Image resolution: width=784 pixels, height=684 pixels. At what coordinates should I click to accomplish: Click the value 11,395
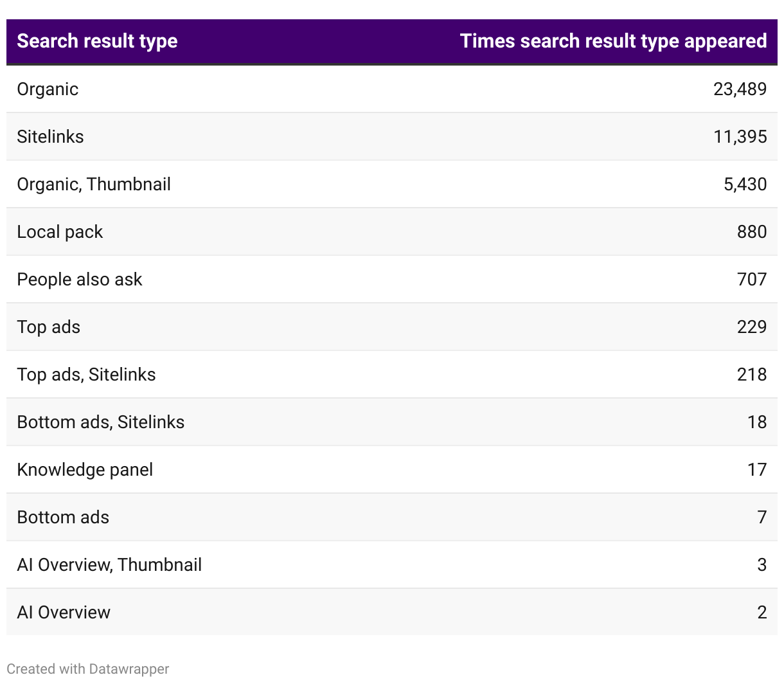(740, 136)
